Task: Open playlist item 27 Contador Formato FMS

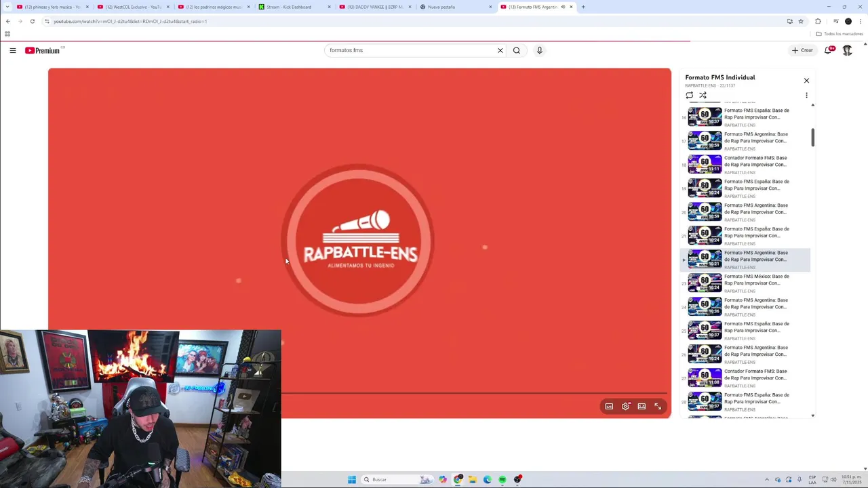Action: point(746,378)
